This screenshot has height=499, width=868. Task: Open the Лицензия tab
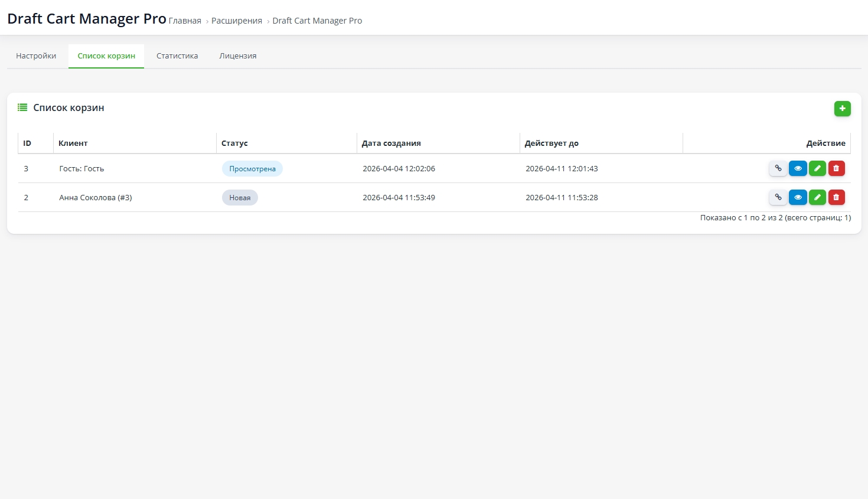[237, 56]
